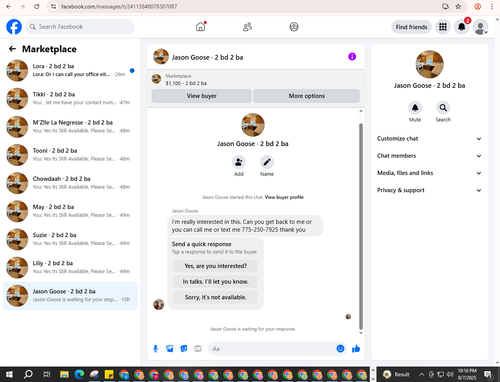Send quick reply In talks. I'll let you know.
This screenshot has height=382, width=500.
(x=216, y=282)
